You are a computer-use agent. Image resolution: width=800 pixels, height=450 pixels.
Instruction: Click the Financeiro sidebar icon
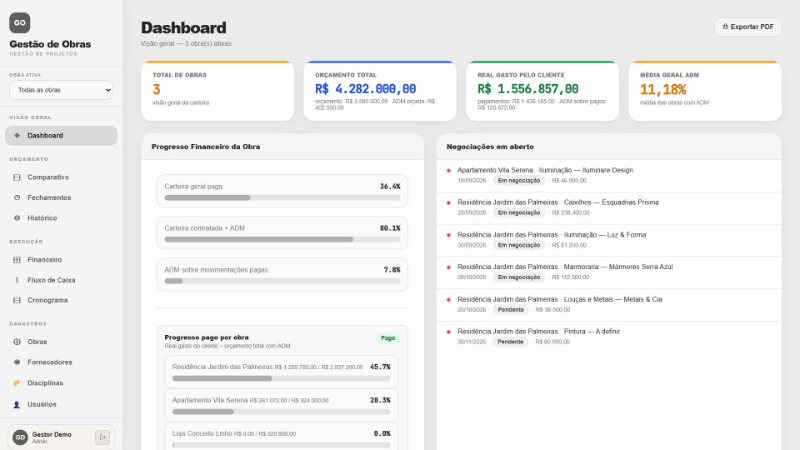point(17,260)
